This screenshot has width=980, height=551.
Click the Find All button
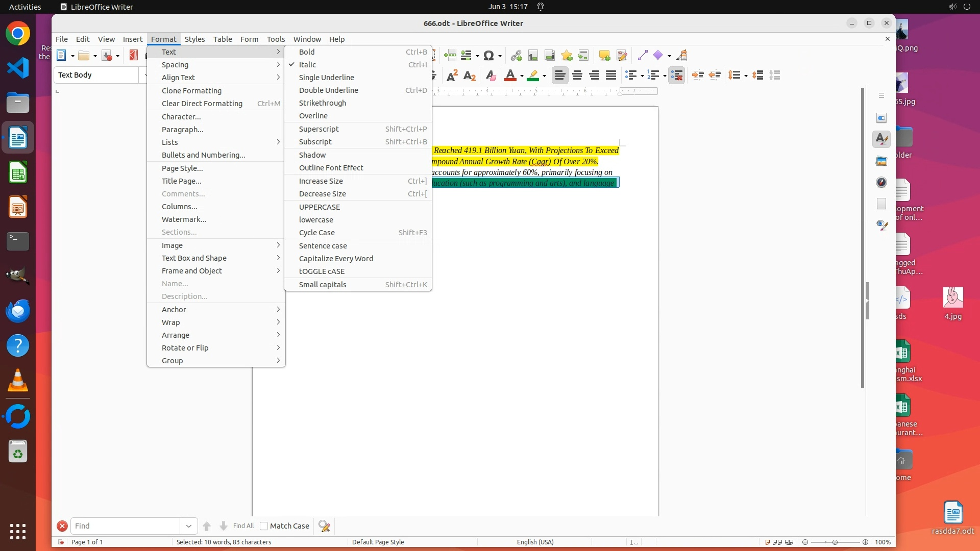tap(243, 526)
